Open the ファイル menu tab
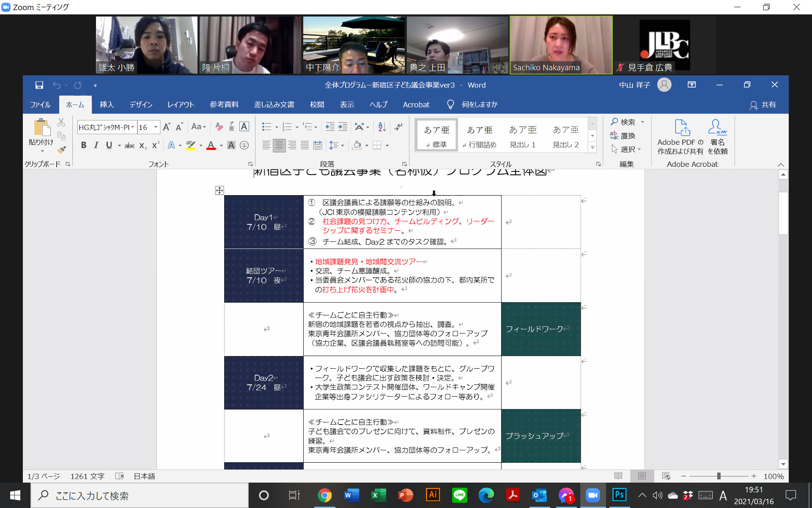 [40, 105]
